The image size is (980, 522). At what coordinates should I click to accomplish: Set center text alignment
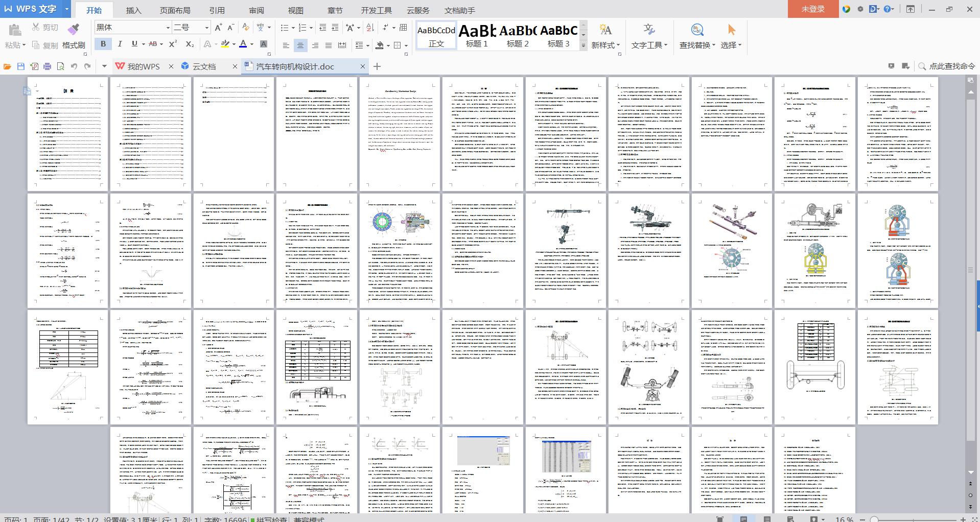tap(300, 45)
